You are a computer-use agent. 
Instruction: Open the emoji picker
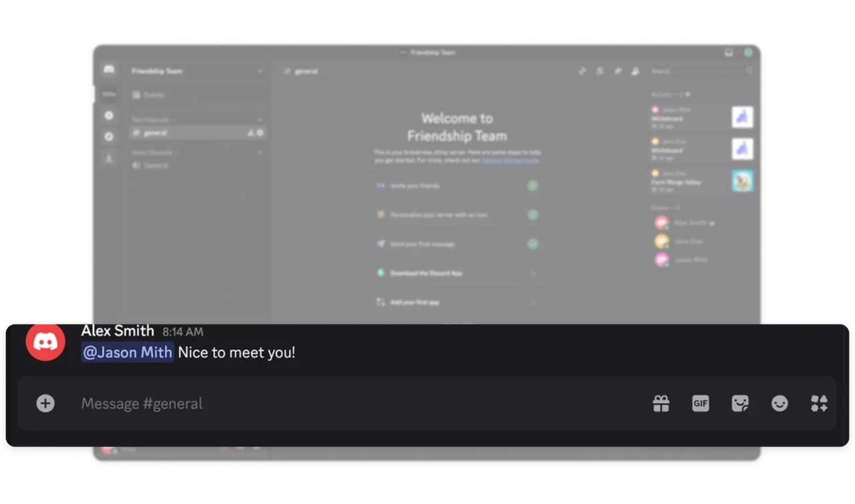coord(780,403)
